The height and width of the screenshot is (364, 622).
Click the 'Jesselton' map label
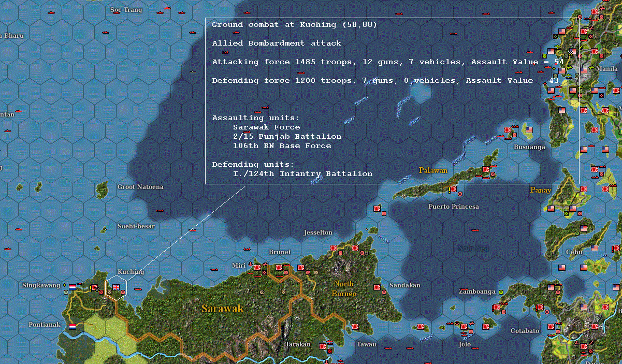(318, 232)
